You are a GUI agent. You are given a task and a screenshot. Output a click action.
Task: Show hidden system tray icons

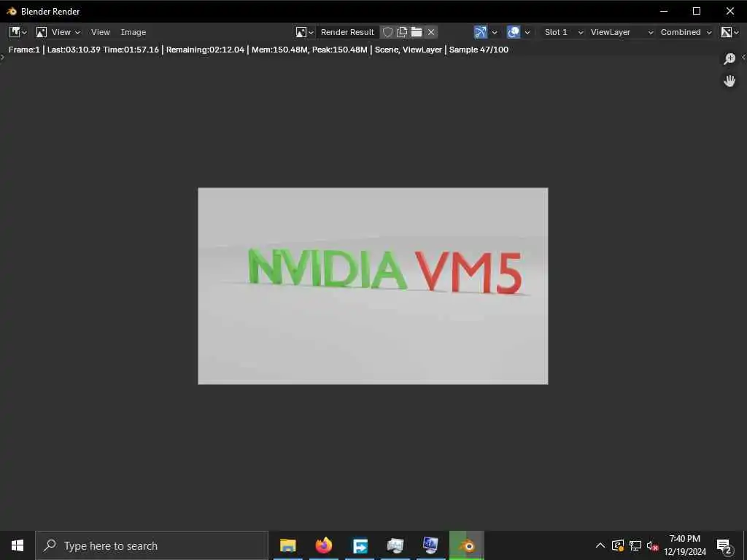coord(600,545)
